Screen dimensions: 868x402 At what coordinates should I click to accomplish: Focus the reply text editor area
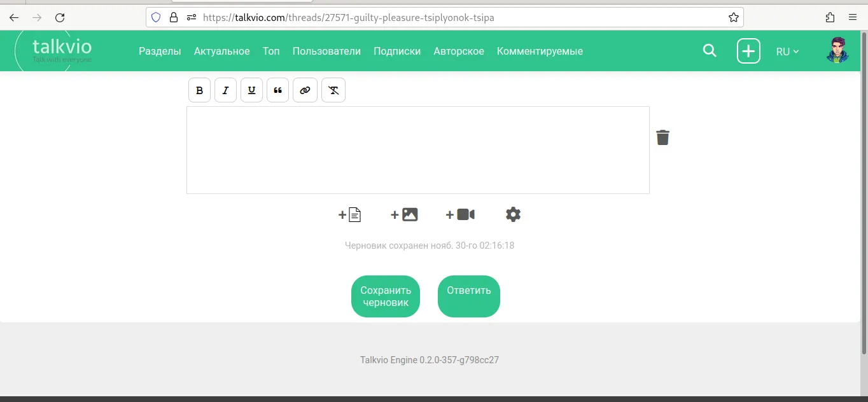[417, 150]
